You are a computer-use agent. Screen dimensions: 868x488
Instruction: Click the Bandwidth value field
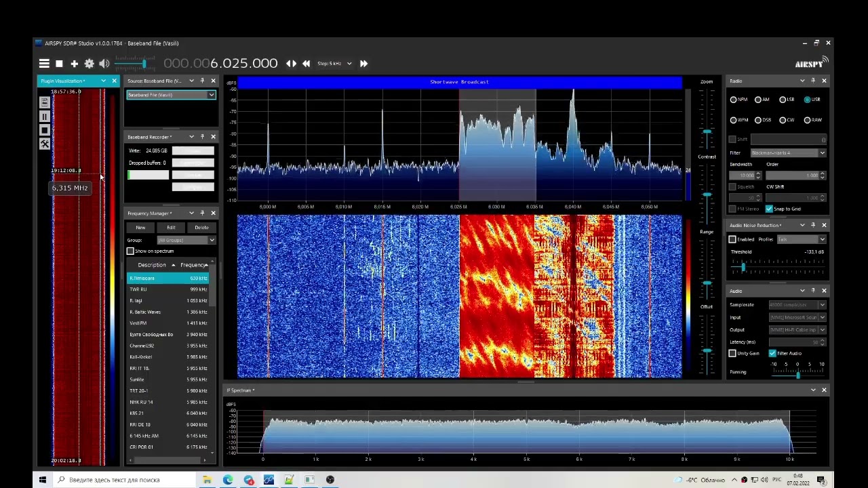744,176
